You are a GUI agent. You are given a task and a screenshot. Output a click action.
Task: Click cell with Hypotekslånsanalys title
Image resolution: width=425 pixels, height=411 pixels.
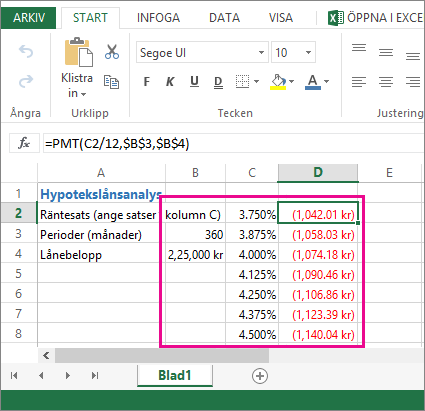point(101,194)
